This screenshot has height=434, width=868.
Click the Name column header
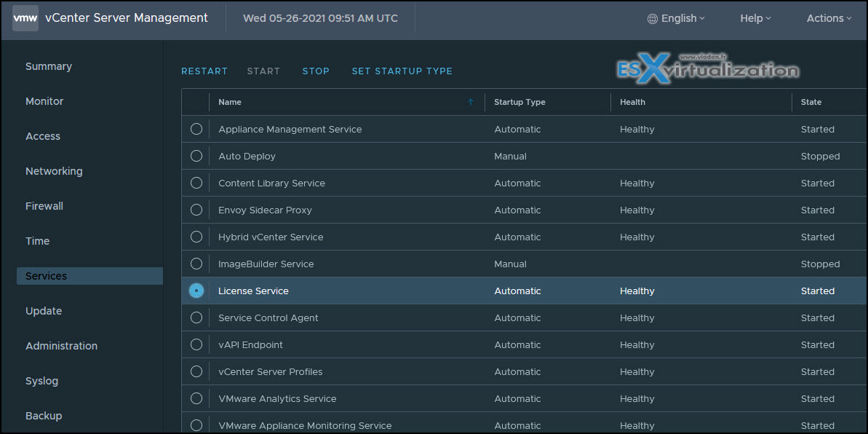pos(230,102)
